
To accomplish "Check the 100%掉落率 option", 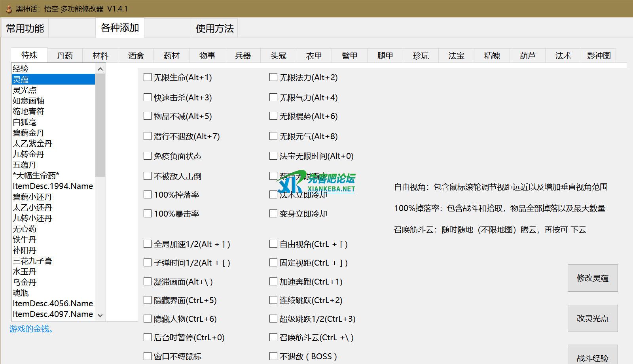I will pyautogui.click(x=148, y=194).
